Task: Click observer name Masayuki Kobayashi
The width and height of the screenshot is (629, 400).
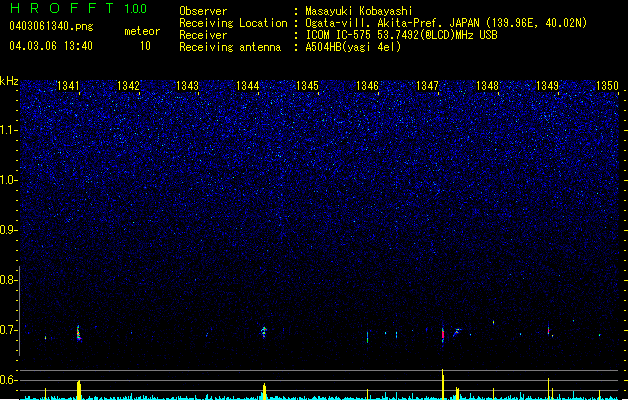Action: coord(359,11)
